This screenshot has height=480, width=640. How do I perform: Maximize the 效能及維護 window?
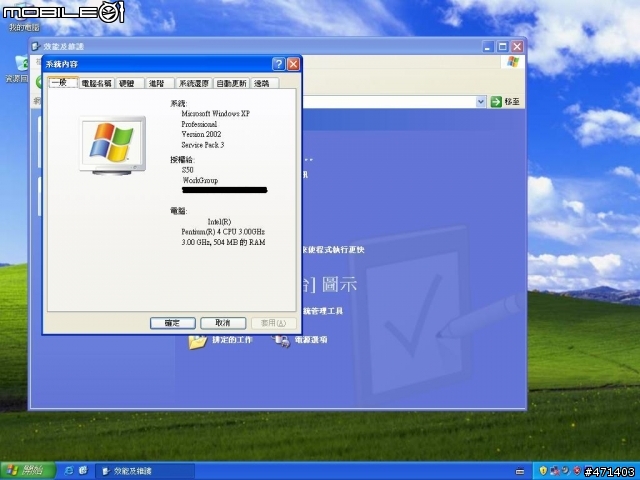(x=502, y=47)
